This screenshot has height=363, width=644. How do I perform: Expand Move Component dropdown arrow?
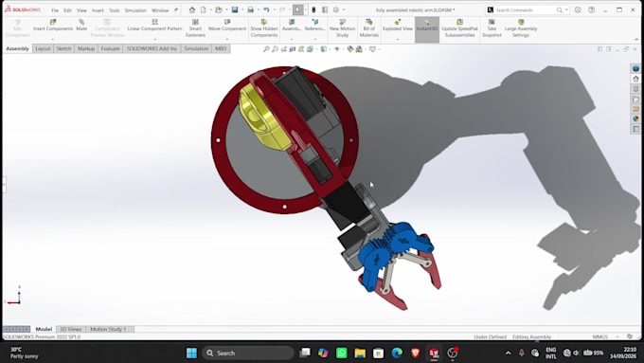pos(227,40)
